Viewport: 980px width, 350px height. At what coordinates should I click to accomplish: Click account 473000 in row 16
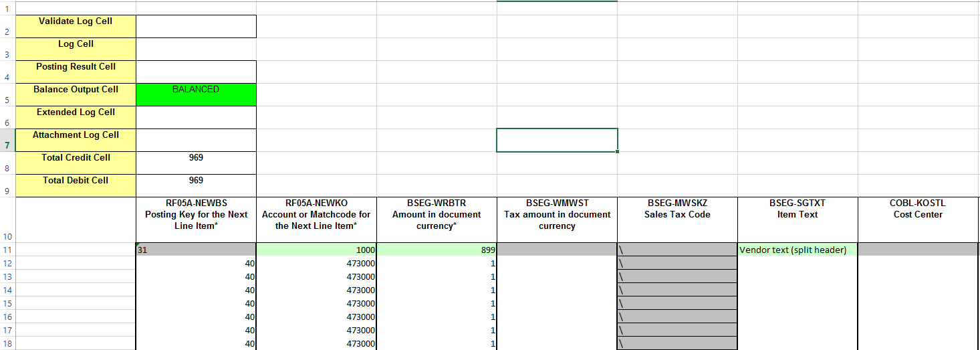316,317
